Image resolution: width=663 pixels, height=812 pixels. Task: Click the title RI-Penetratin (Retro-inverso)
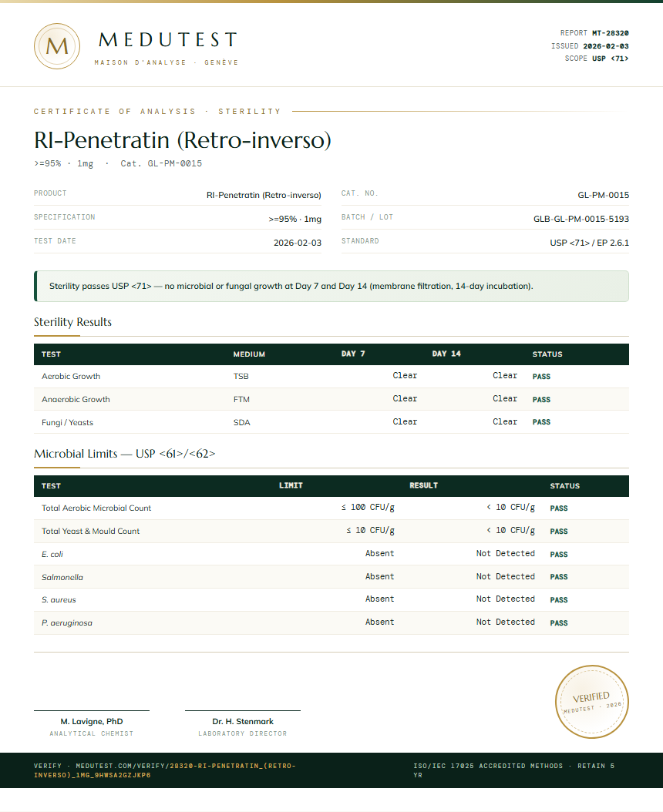[183, 140]
